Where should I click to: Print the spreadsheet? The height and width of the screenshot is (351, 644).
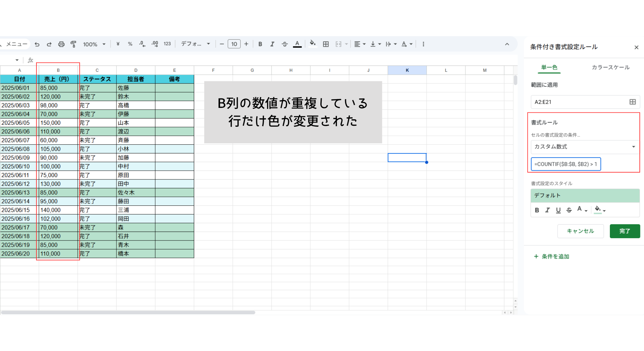click(x=61, y=44)
